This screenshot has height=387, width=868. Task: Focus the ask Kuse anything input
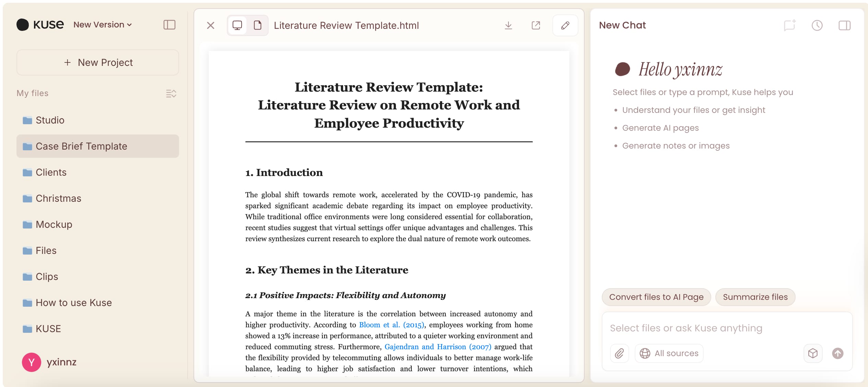point(727,328)
